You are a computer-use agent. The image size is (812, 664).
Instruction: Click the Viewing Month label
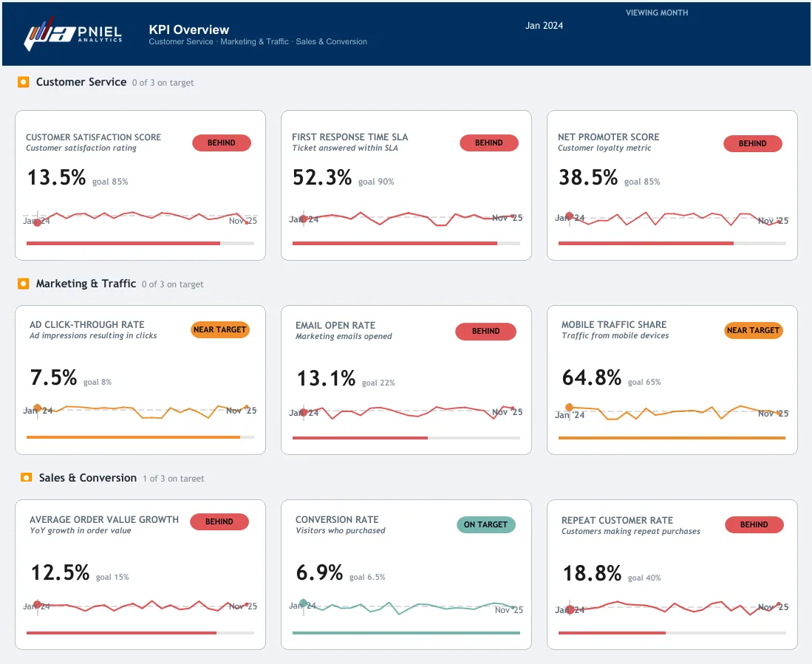pos(657,13)
